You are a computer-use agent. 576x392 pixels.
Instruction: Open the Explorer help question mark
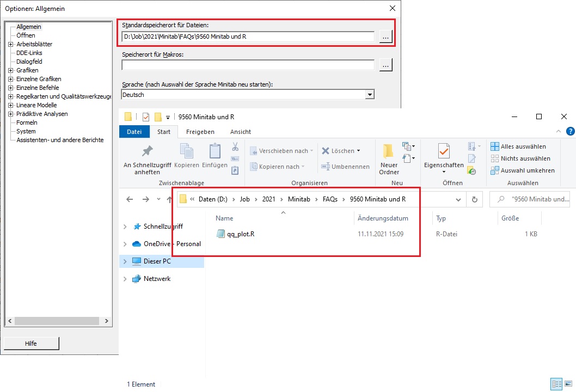(571, 131)
